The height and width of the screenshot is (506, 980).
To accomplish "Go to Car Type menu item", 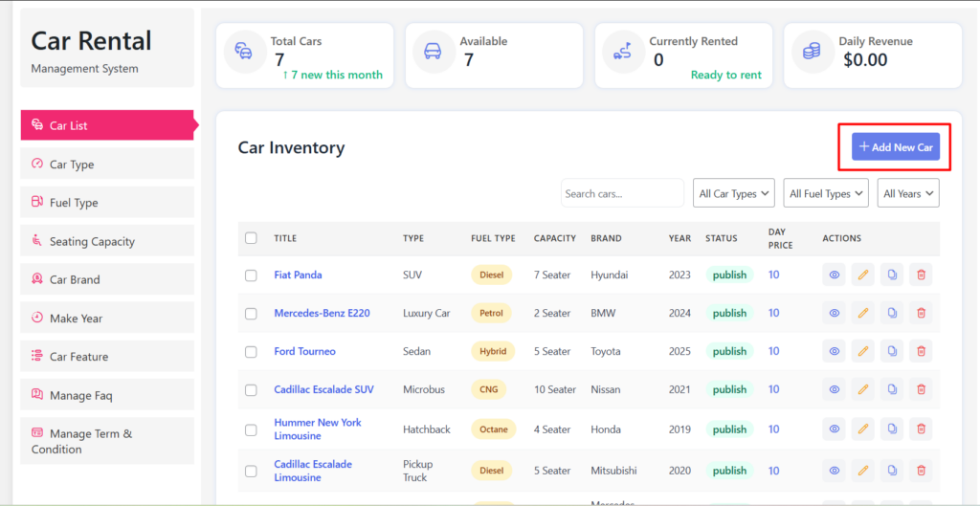I will tap(107, 164).
